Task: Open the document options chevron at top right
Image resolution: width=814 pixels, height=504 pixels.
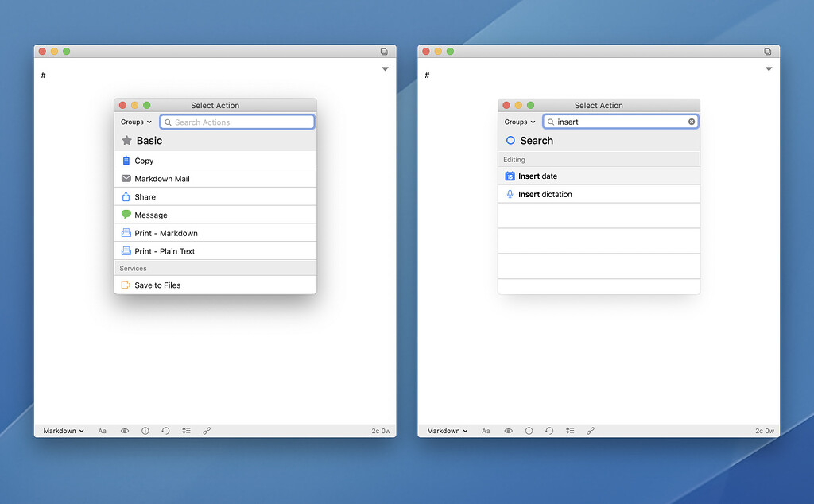Action: (x=385, y=68)
